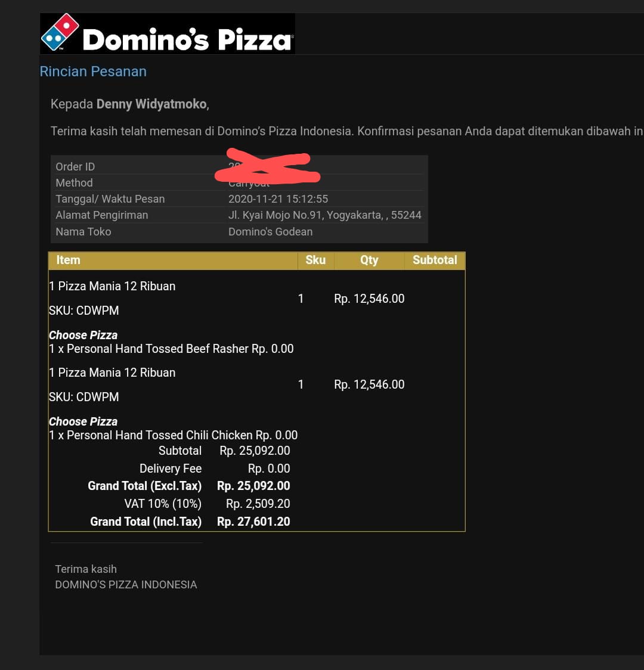Click 'Grand Total (Incl.Tax)' label
The width and height of the screenshot is (644, 670).
(145, 522)
